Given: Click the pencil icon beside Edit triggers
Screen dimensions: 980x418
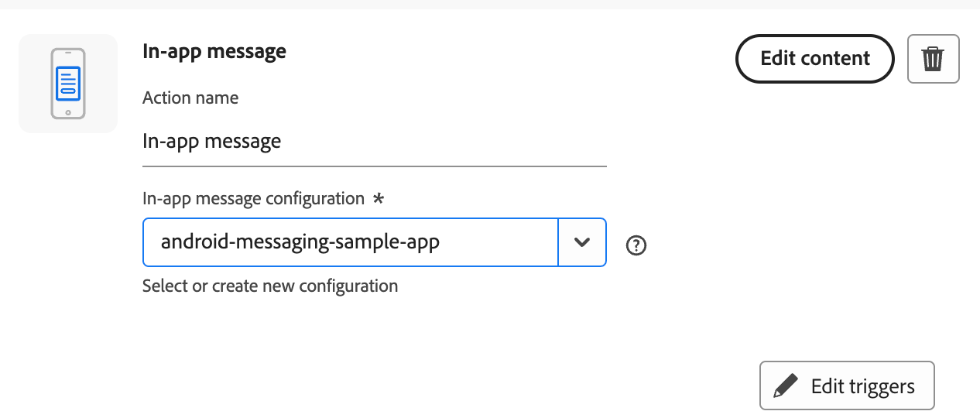Looking at the screenshot, I should (785, 385).
